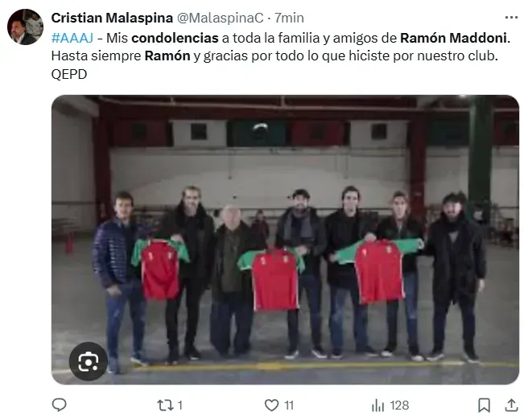Bookmark this tweet
The image size is (524, 420).
click(x=484, y=406)
